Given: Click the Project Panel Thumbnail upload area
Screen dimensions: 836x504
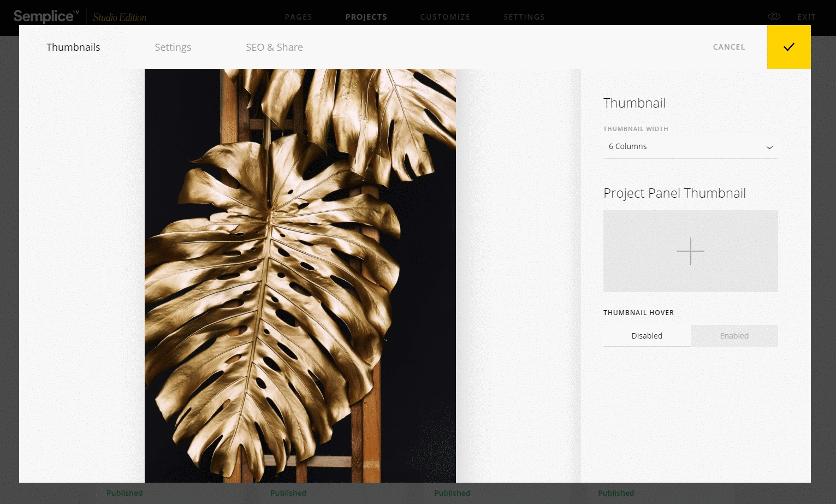Looking at the screenshot, I should pyautogui.click(x=690, y=251).
